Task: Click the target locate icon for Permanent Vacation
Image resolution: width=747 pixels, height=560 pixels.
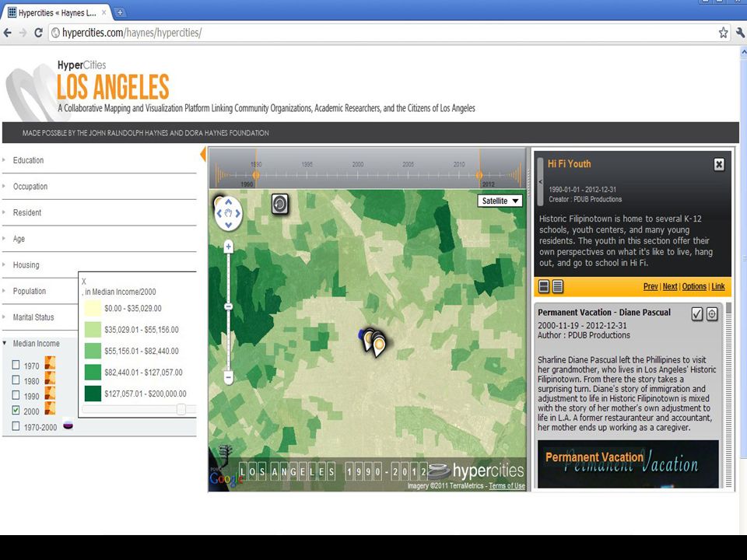Action: [x=712, y=313]
